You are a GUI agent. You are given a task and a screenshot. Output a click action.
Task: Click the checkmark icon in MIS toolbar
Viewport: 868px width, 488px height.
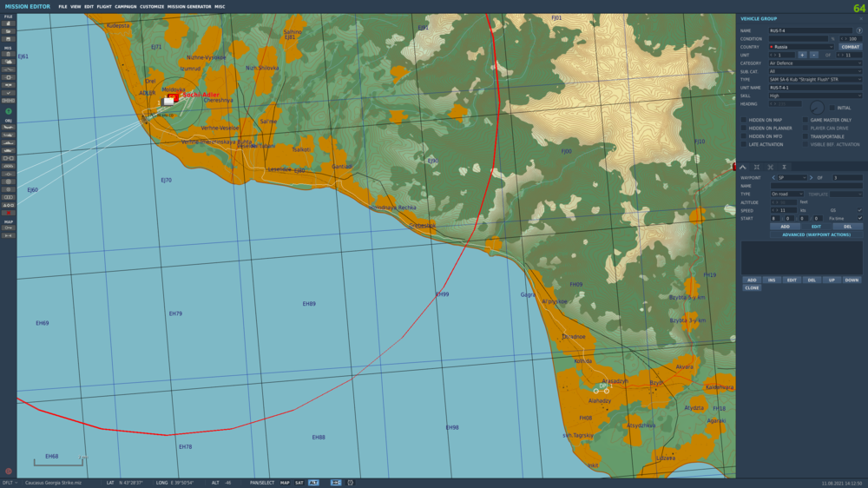9,93
